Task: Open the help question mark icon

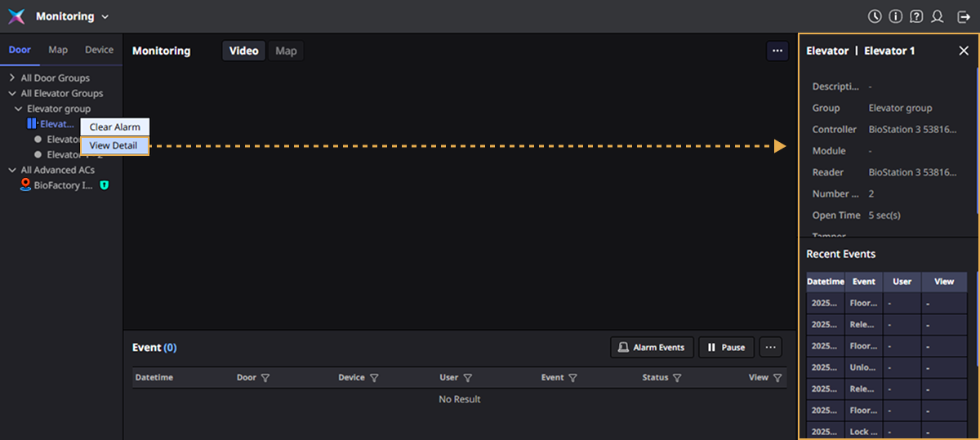Action: 917,16
